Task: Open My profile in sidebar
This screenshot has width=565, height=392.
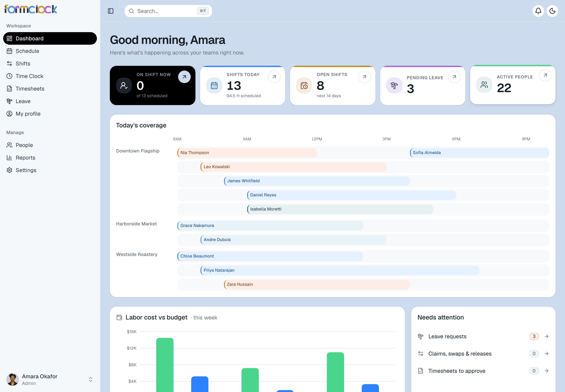Action: [x=50, y=114]
